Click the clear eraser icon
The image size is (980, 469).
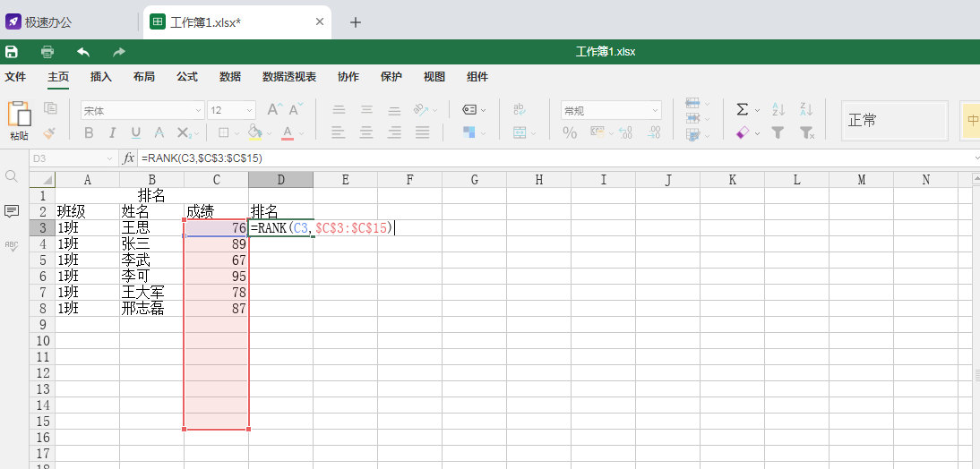(x=743, y=132)
